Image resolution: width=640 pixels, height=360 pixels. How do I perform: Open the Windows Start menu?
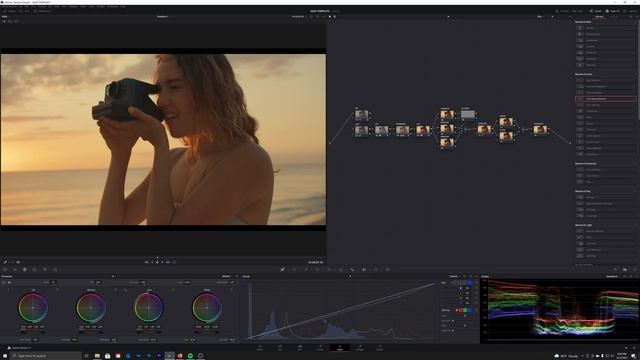[4, 356]
